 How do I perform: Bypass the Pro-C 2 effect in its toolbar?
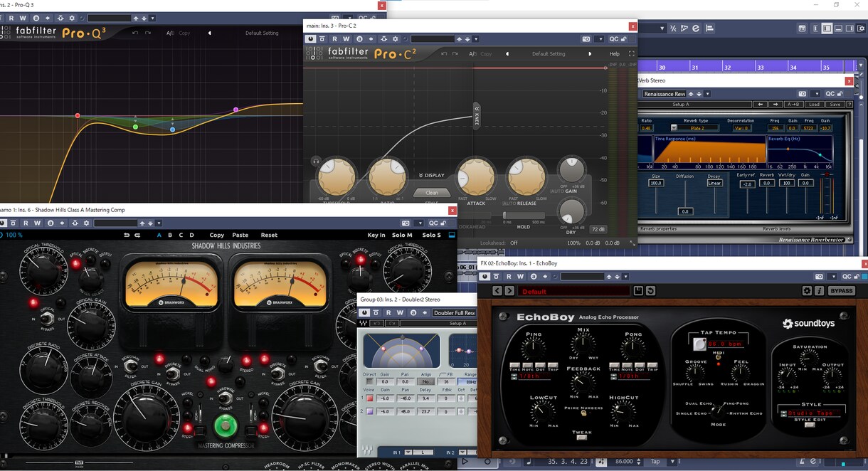322,39
